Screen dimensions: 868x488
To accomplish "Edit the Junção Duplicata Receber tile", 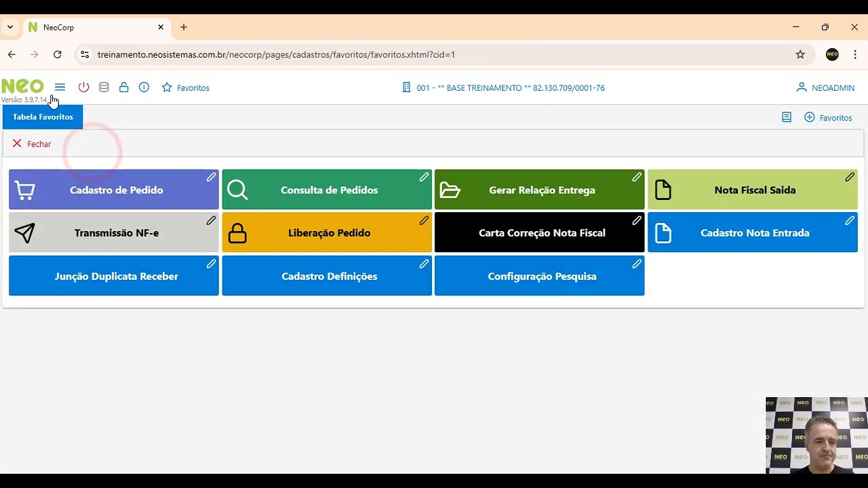I will pos(211,264).
